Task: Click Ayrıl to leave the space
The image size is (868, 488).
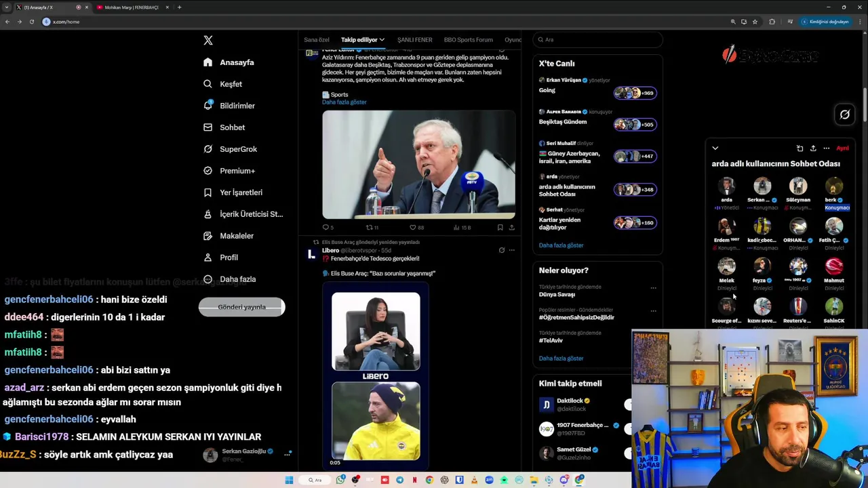Action: pos(842,148)
